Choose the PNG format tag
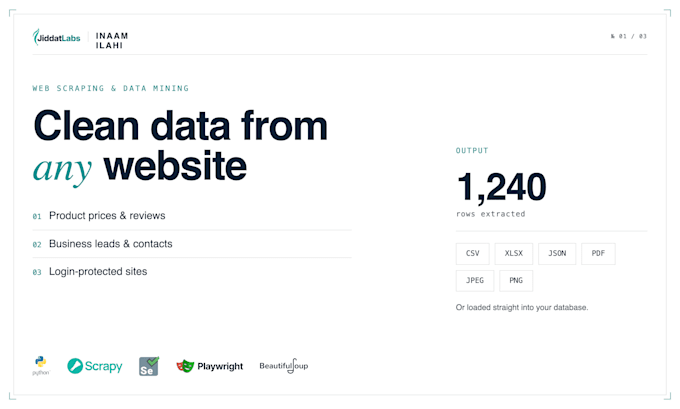 click(x=516, y=281)
